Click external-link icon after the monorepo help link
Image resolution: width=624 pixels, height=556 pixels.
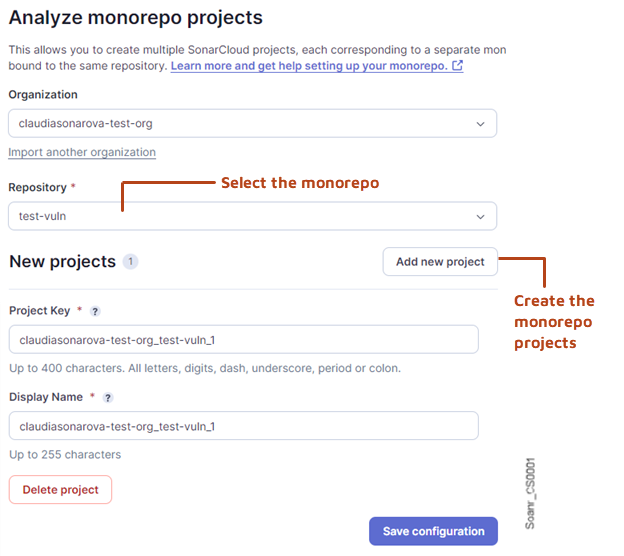(458, 66)
